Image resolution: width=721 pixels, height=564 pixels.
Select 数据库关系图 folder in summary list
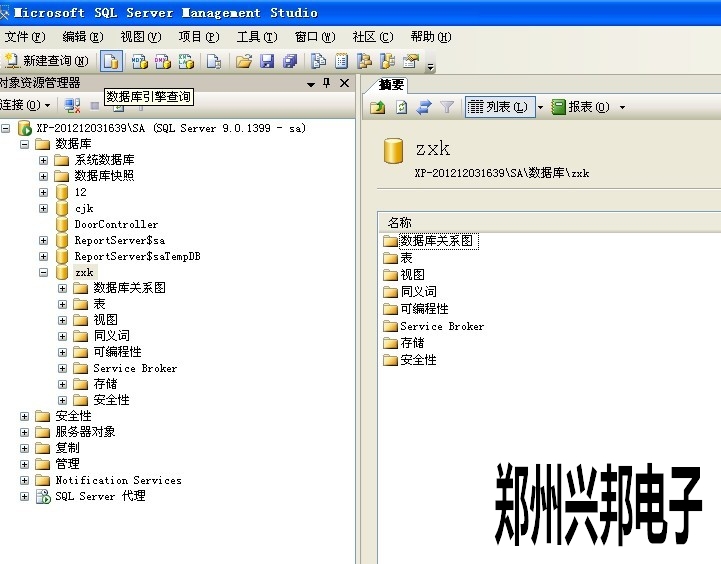pos(436,241)
